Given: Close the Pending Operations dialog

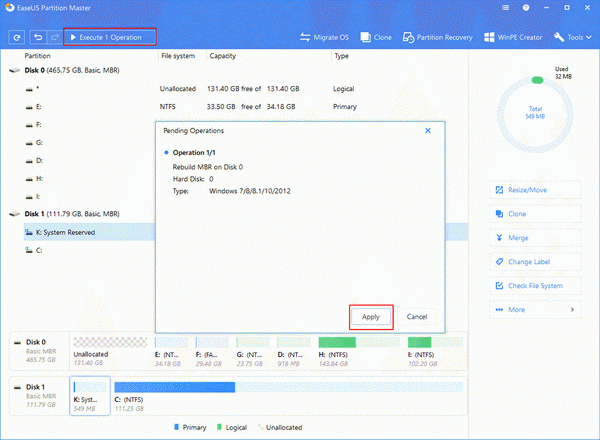Looking at the screenshot, I should [428, 130].
